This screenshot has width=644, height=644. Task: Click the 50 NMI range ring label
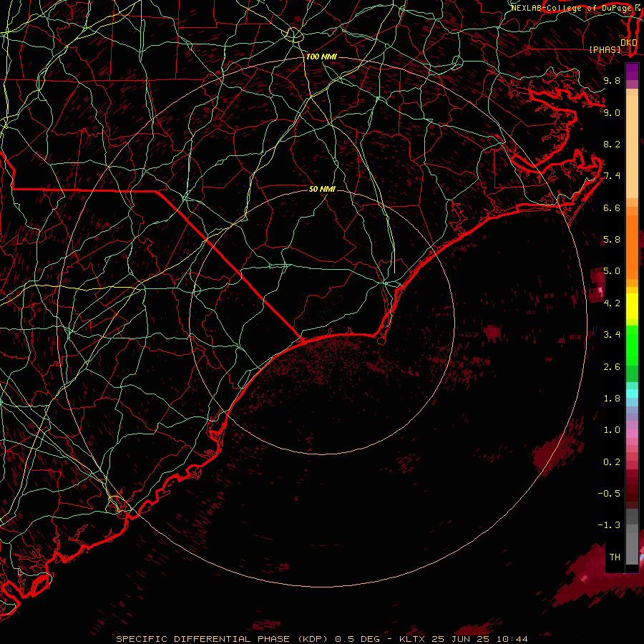click(322, 189)
